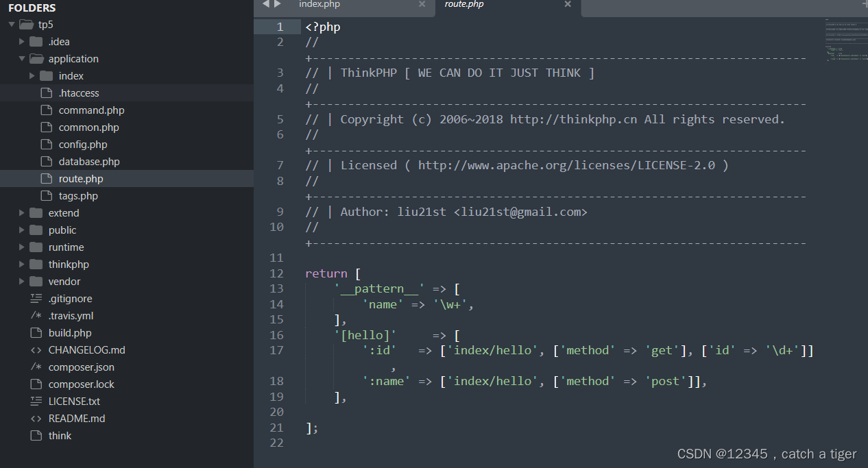The height and width of the screenshot is (468, 868).
Task: Click the runtime folder icon
Action: 36,247
